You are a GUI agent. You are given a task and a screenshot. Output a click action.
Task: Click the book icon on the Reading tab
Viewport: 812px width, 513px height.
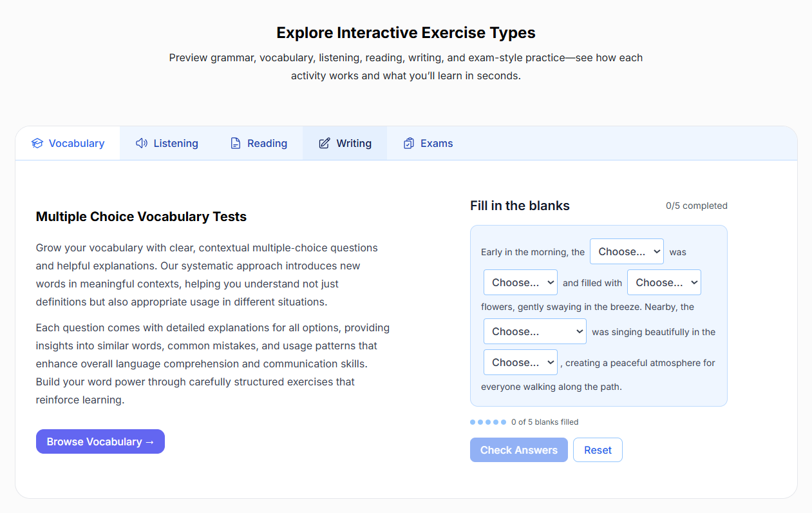coord(234,143)
